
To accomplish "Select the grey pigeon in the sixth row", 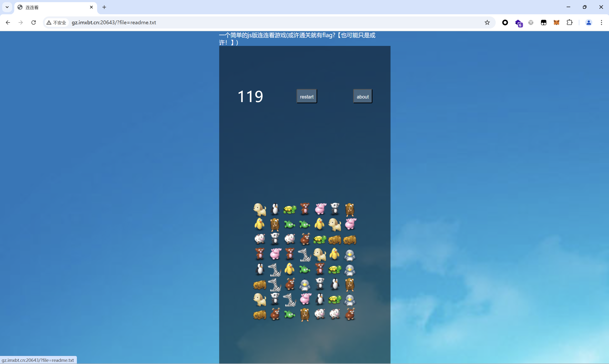I will (305, 285).
